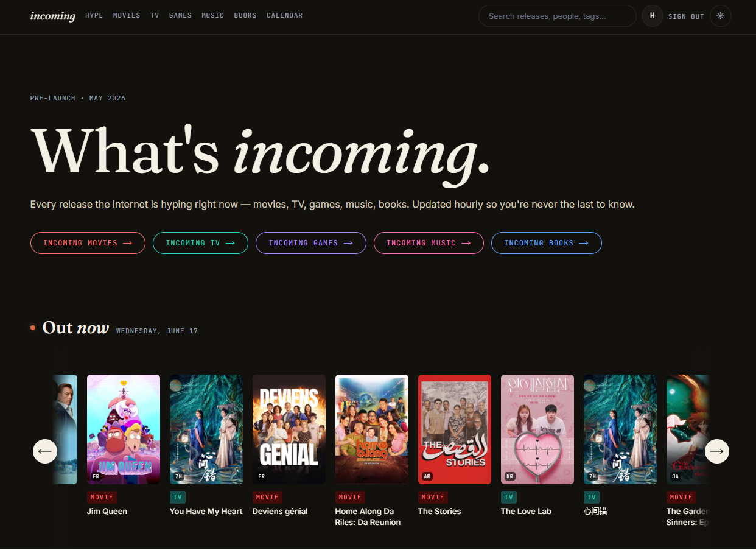Show previous releases with left carousel arrow

tap(45, 451)
